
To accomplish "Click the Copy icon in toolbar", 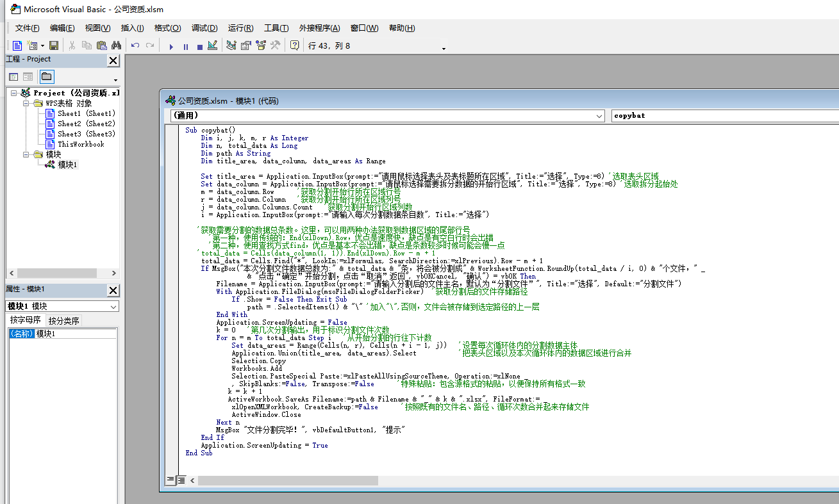I will tap(87, 45).
